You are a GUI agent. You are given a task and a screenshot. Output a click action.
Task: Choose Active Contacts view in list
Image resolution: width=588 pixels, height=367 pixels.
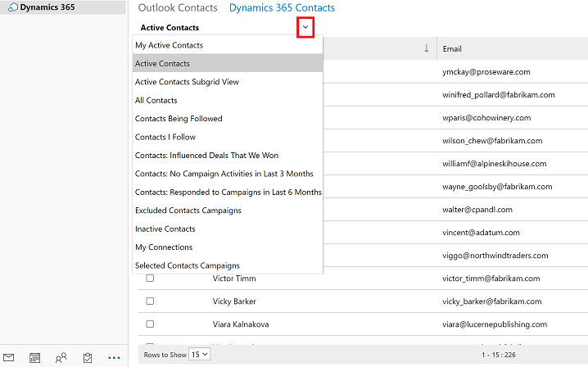pyautogui.click(x=228, y=63)
